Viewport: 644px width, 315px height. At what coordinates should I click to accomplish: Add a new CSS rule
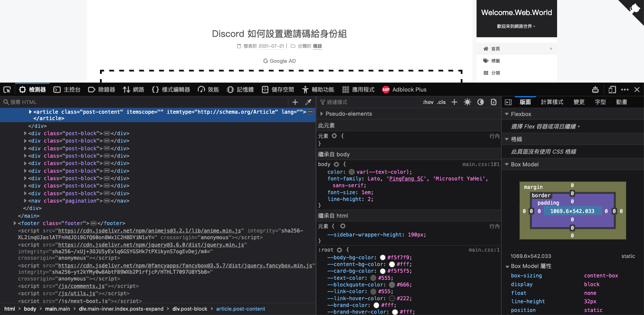pos(454,102)
